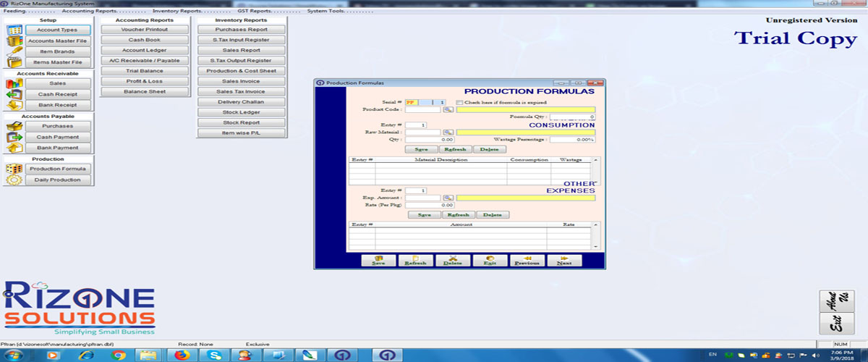The width and height of the screenshot is (868, 362).
Task: Open Firefox from the taskbar
Action: pyautogui.click(x=182, y=355)
